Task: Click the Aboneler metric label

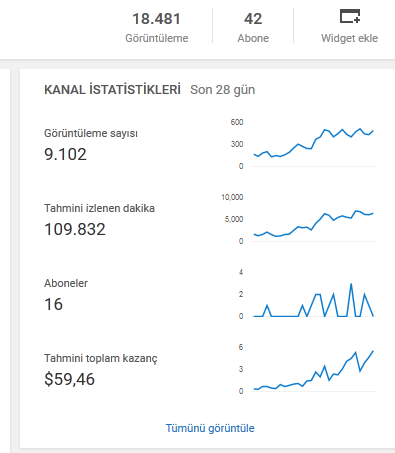Action: click(66, 283)
